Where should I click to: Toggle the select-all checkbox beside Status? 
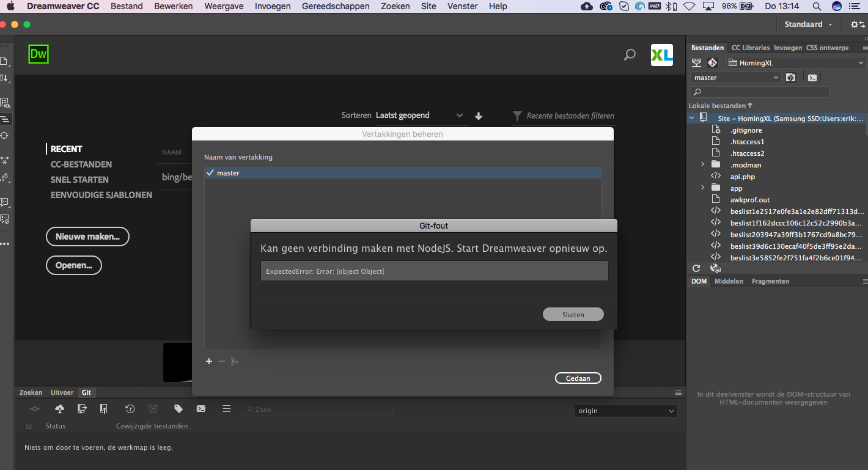click(x=28, y=427)
